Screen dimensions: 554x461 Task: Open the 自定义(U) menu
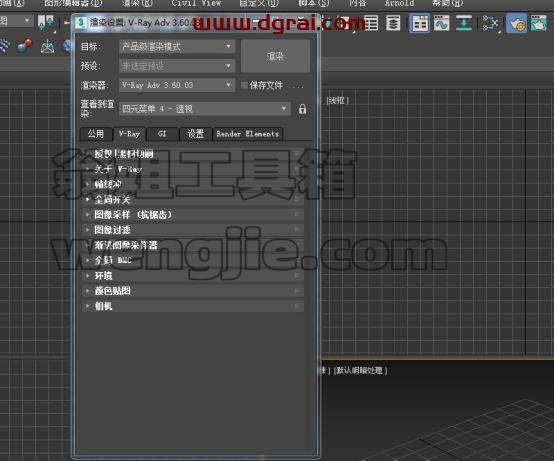click(259, 3)
